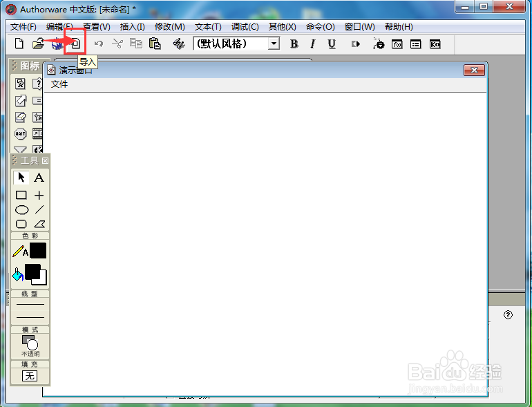Click the Cut scissors icon
532x407 pixels.
click(x=117, y=44)
